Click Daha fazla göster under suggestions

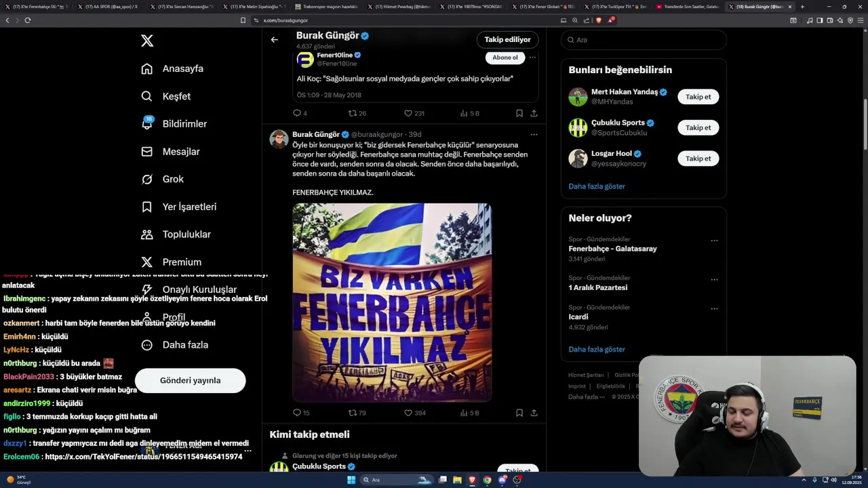(x=597, y=186)
